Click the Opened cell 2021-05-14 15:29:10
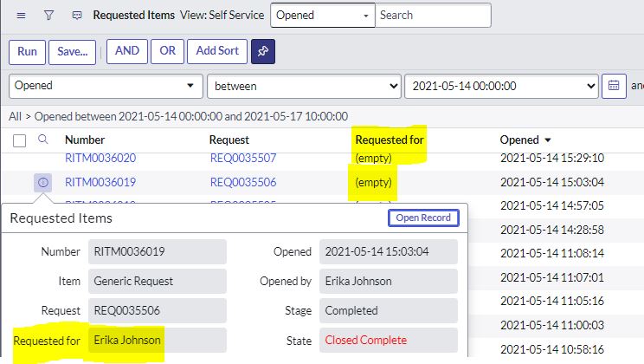Viewport: 644px width, 364px height. pos(552,158)
